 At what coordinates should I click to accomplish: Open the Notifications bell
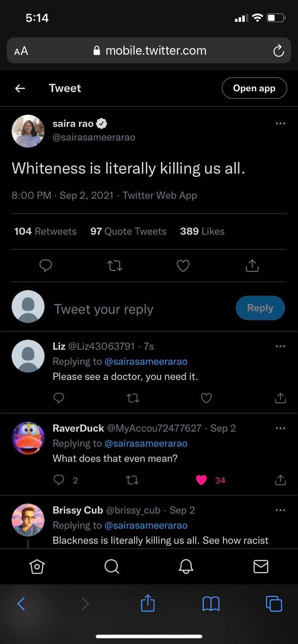pyautogui.click(x=186, y=567)
